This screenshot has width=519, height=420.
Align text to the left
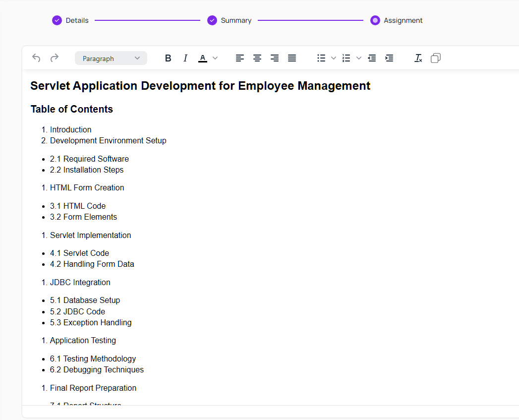[240, 58]
